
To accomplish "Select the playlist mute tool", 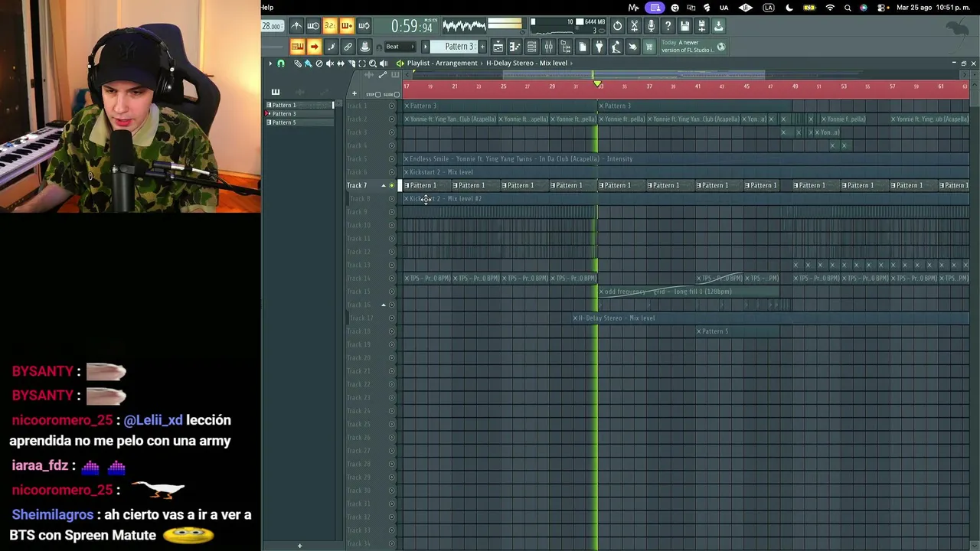I will [x=330, y=64].
